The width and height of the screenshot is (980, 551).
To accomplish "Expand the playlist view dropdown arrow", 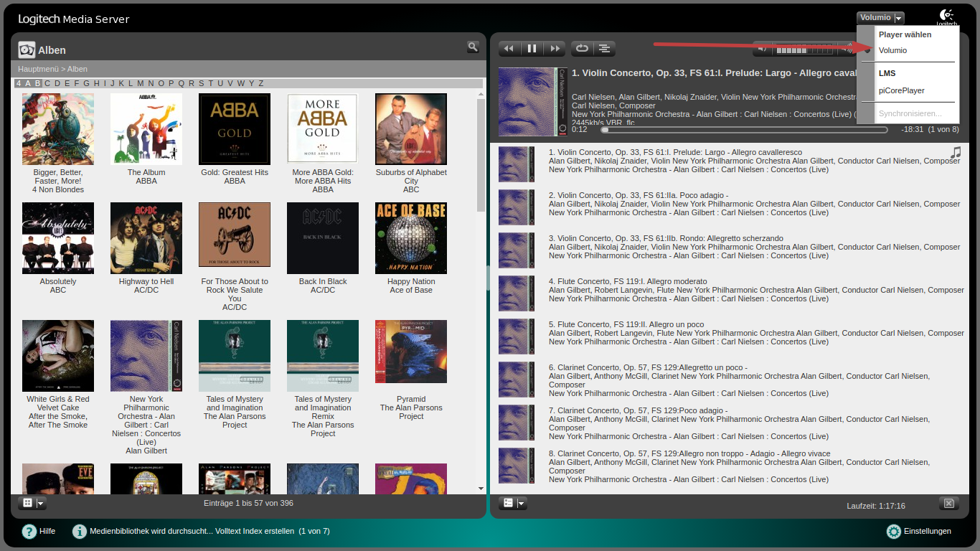I will [x=522, y=503].
